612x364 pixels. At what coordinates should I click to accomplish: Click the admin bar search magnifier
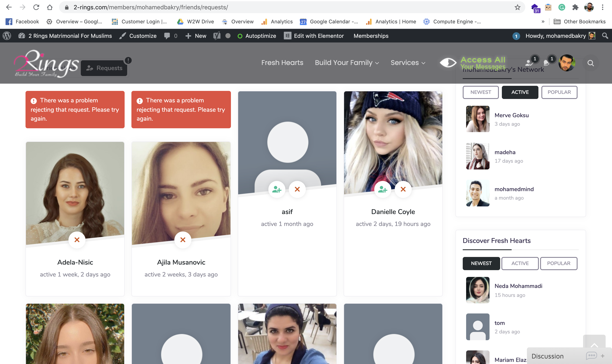pos(605,36)
